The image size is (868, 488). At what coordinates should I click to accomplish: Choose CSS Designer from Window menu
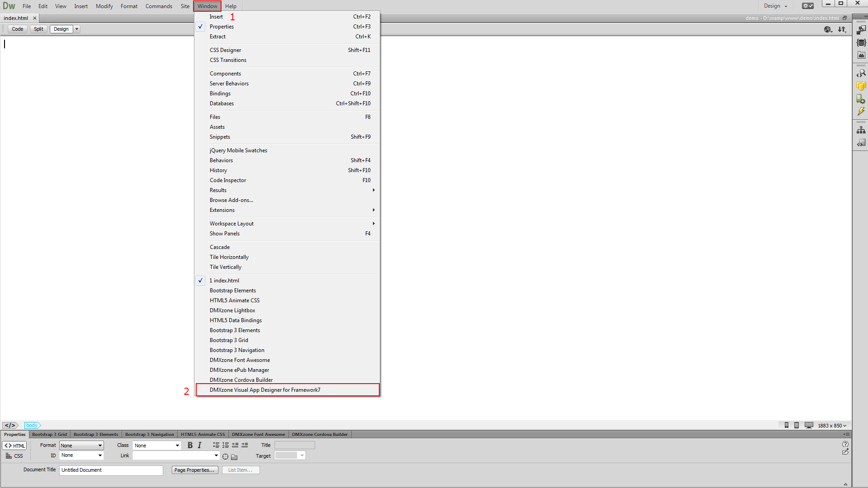[x=288, y=50]
